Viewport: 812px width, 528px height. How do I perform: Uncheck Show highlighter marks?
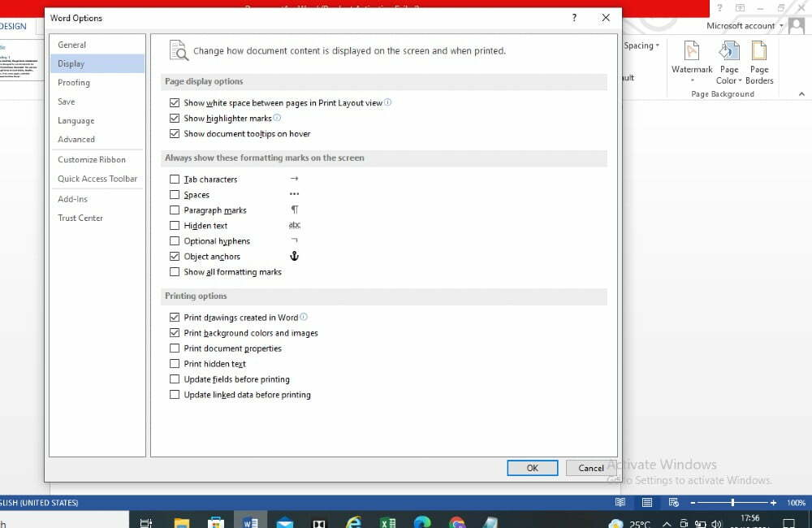[175, 118]
